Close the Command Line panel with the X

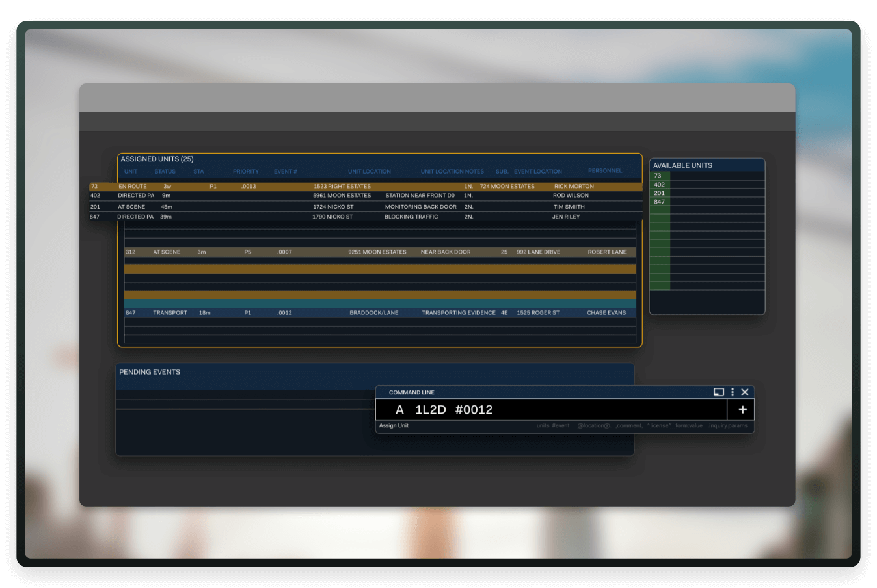(744, 392)
